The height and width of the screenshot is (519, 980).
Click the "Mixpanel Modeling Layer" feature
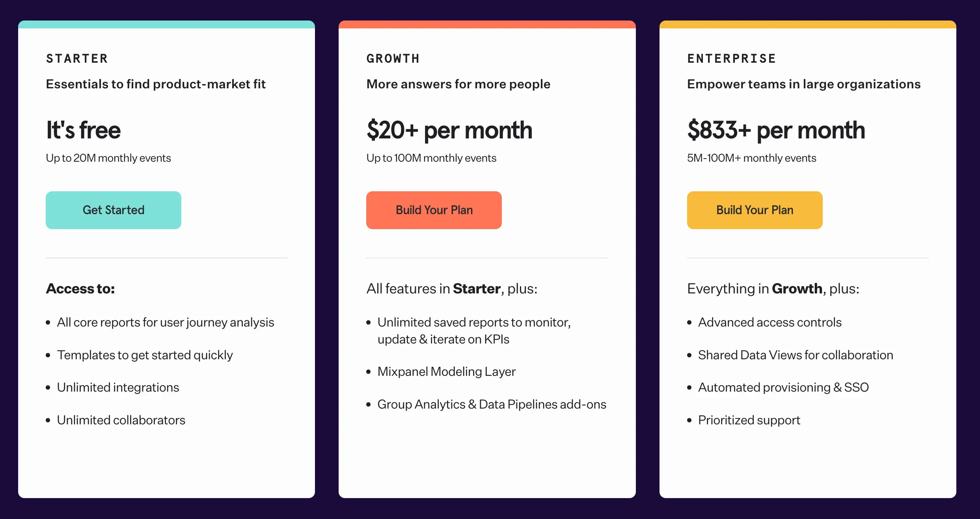point(446,372)
